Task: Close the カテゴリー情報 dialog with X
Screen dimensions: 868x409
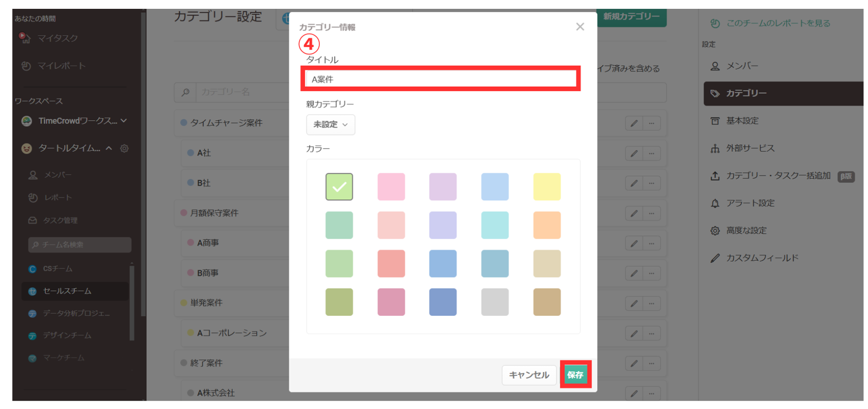Action: coord(580,27)
